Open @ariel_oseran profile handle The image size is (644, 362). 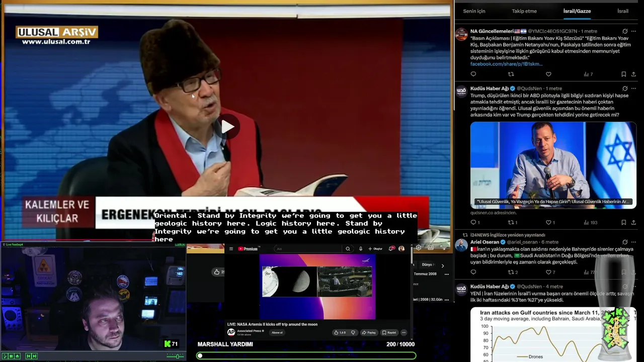[x=523, y=242]
